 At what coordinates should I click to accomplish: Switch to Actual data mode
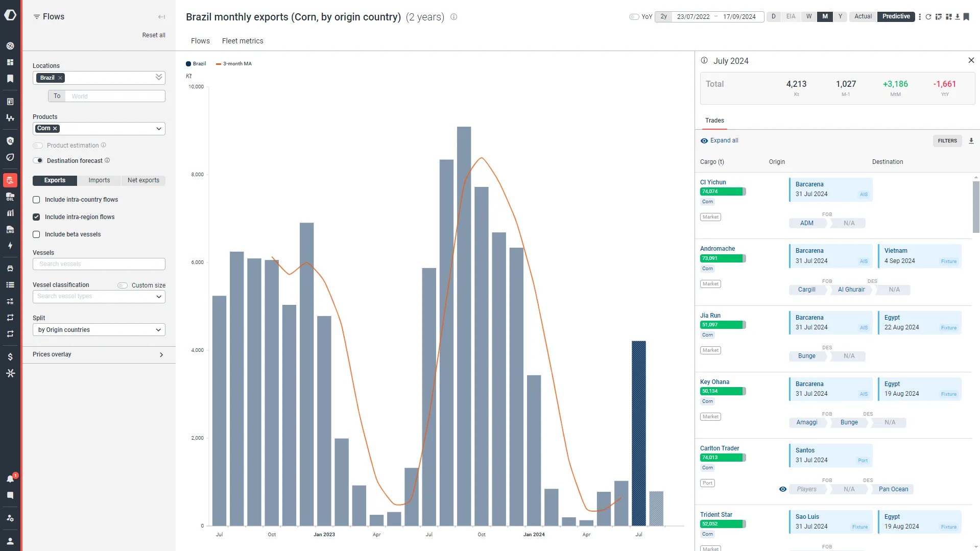[863, 16]
